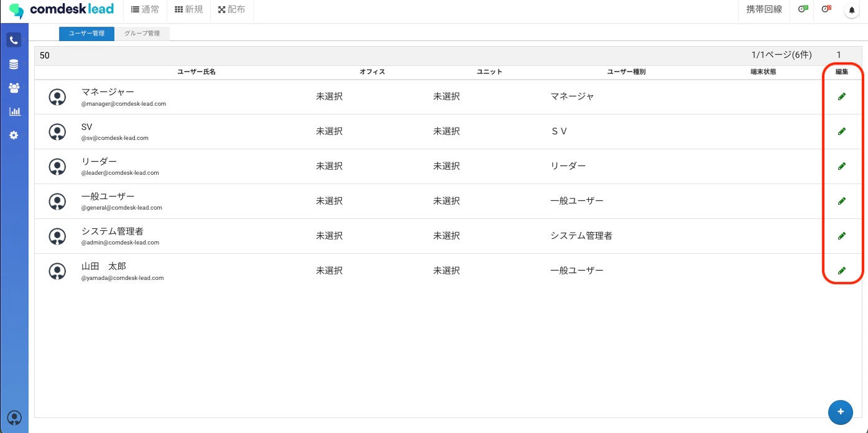Image resolution: width=868 pixels, height=433 pixels.
Task: Click the リーダー user avatar icon
Action: (57, 167)
